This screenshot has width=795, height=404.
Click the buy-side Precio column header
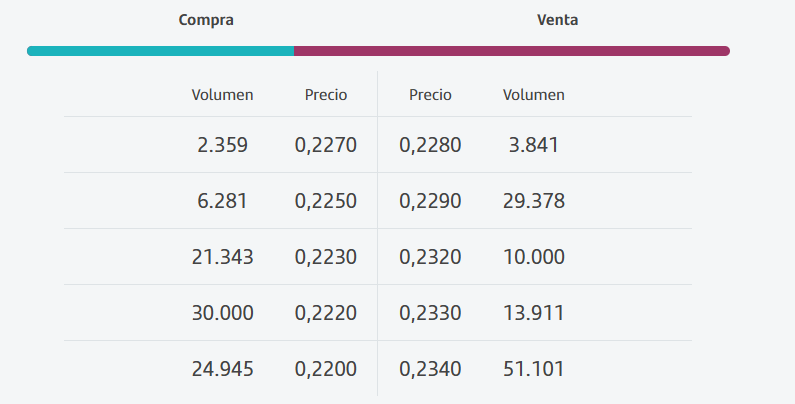326,95
